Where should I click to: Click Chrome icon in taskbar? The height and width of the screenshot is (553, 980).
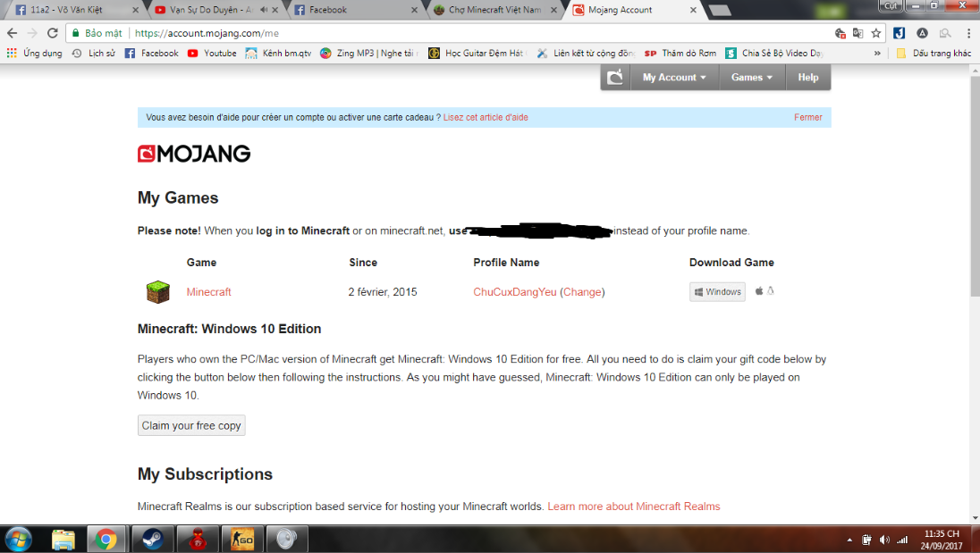click(106, 540)
